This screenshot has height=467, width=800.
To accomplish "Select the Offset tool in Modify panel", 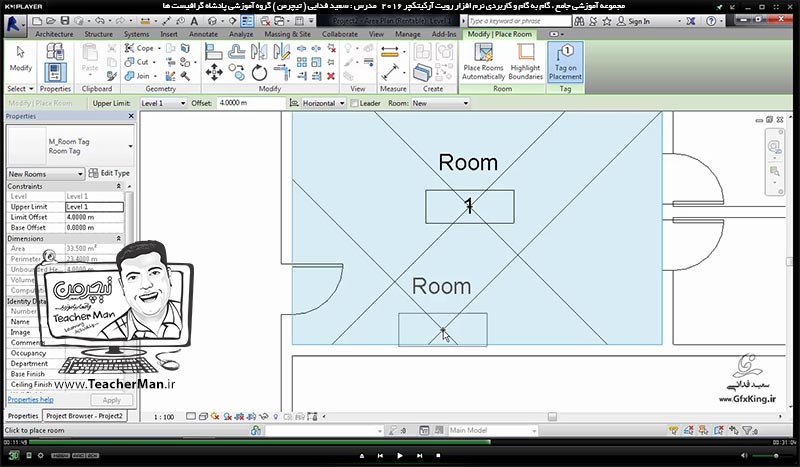I will click(236, 51).
